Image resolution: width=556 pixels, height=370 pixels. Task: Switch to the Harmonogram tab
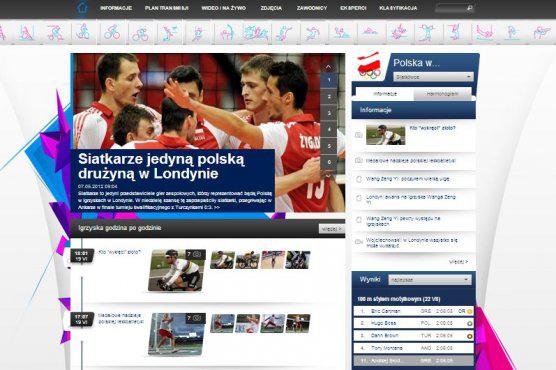click(x=442, y=94)
